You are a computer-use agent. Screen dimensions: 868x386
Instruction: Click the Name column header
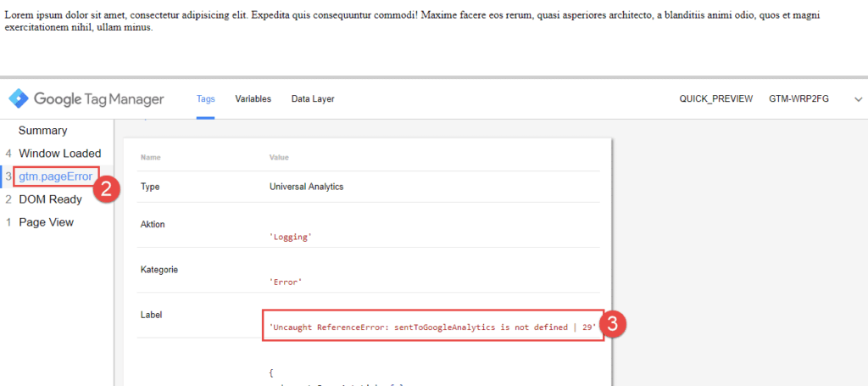pos(150,157)
